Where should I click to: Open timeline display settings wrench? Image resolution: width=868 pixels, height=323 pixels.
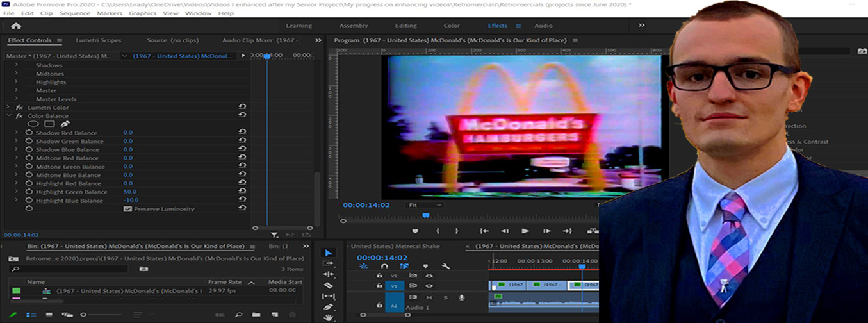coord(446,267)
